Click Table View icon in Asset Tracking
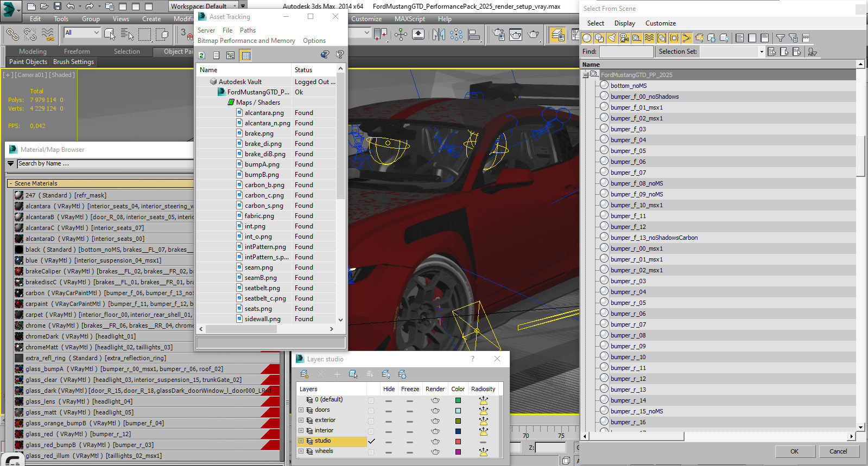Screen dimensions: 868x466 coord(245,55)
